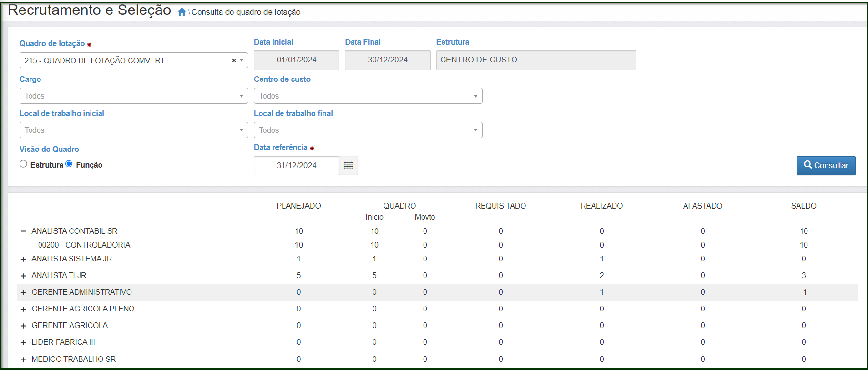Click the Recrutamento e Seleção title

[x=90, y=10]
